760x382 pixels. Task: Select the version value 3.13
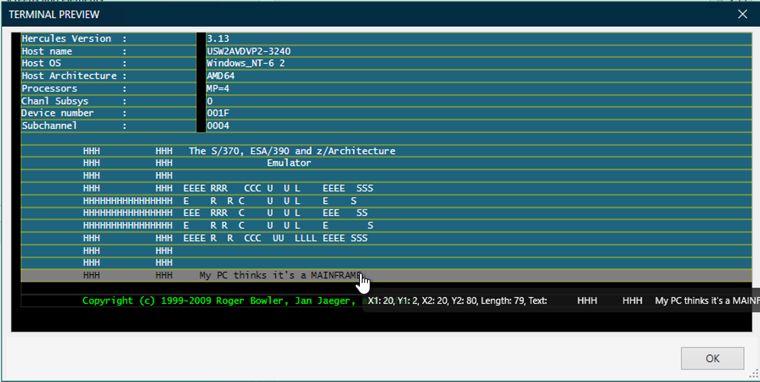click(x=479, y=39)
